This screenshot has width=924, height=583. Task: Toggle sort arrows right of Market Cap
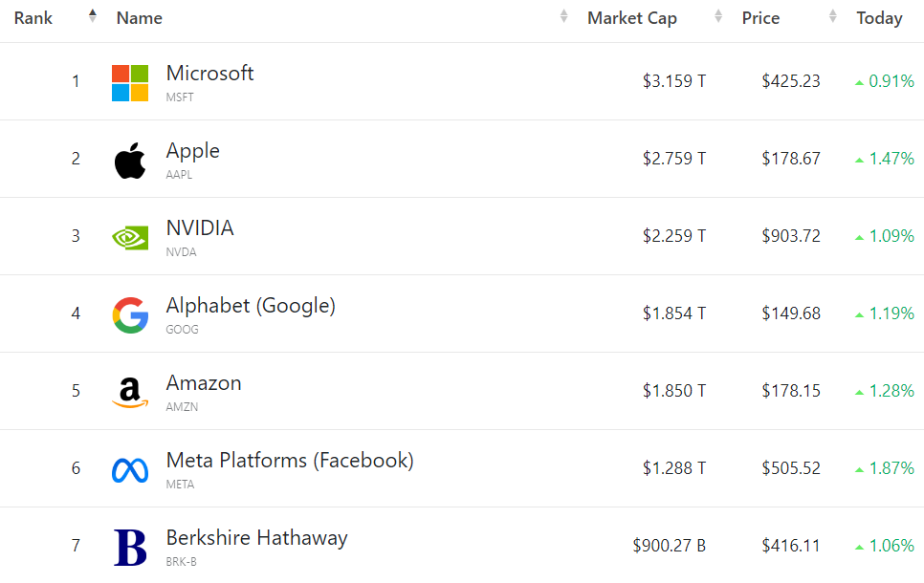coord(718,16)
